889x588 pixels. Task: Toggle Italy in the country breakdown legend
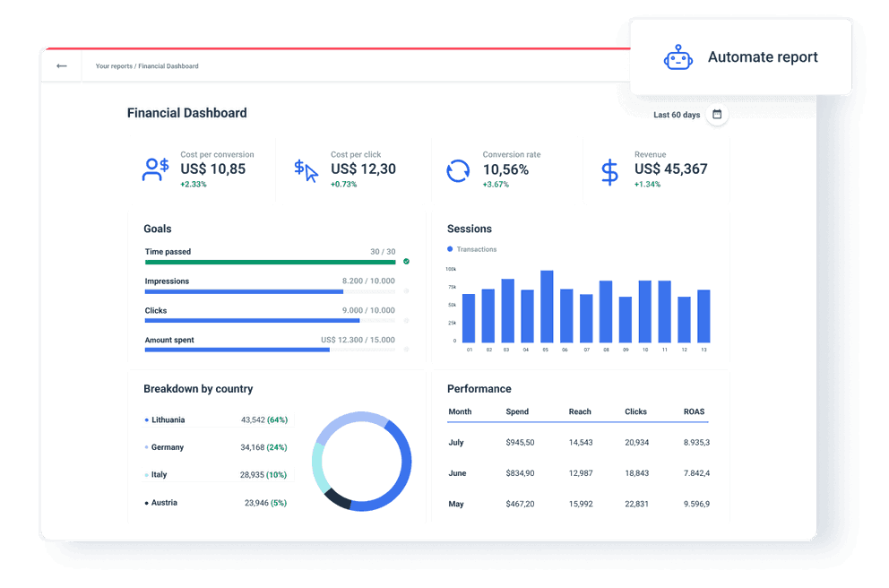pyautogui.click(x=157, y=474)
